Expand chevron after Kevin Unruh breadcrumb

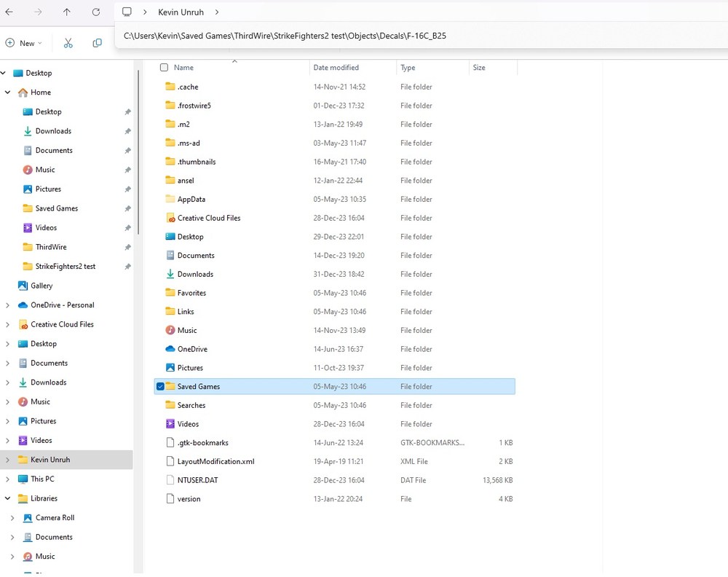pos(217,12)
